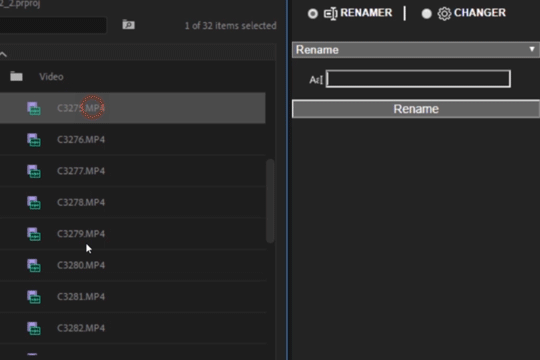Click the clip icon of C3281.MP4
This screenshot has height=360, width=540.
click(34, 297)
